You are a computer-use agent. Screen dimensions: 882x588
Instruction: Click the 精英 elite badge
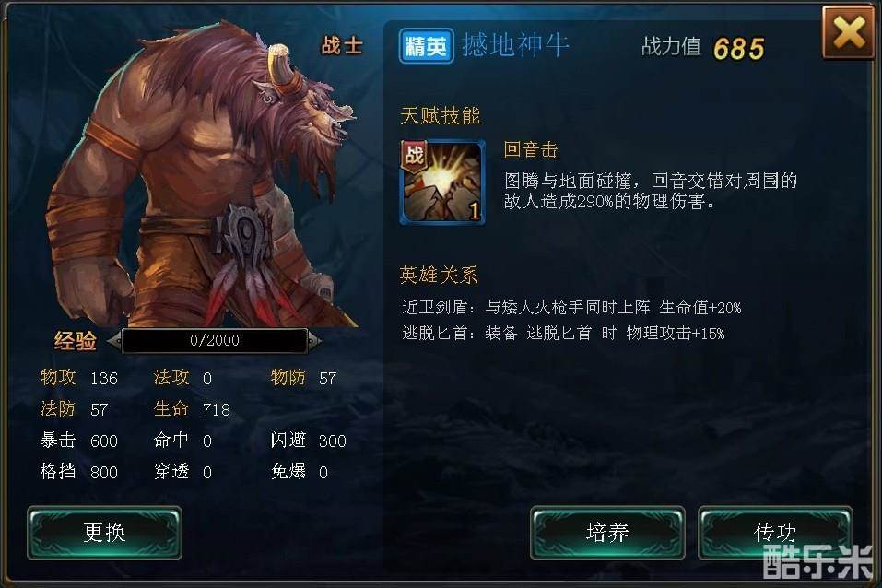[x=426, y=45]
